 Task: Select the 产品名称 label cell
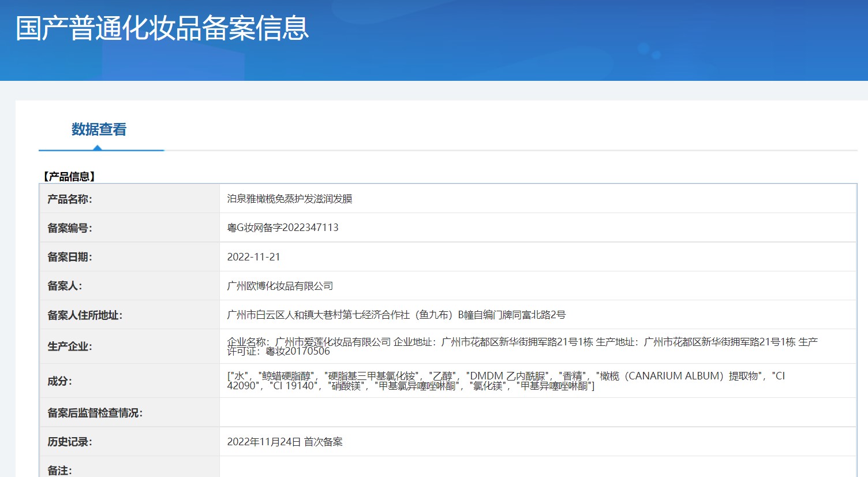[129, 199]
